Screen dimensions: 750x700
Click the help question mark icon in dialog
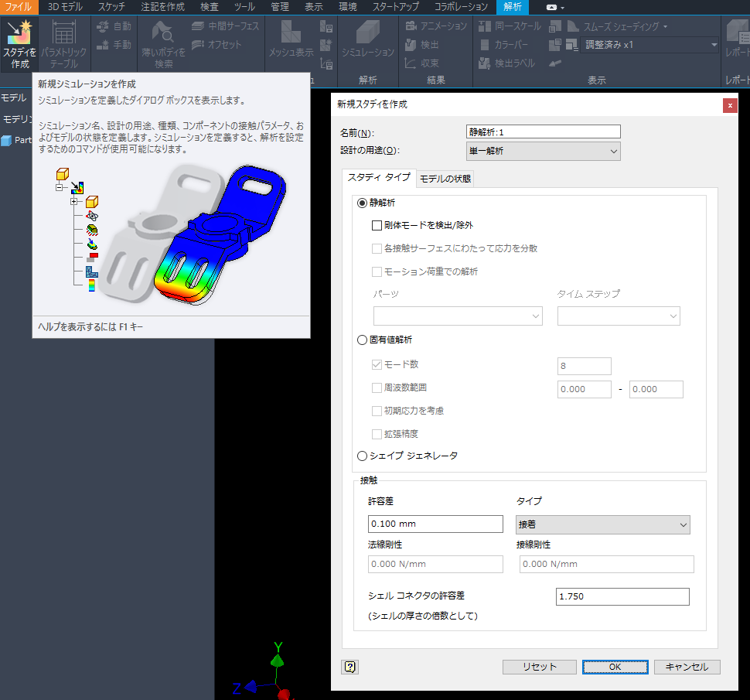coord(350,667)
